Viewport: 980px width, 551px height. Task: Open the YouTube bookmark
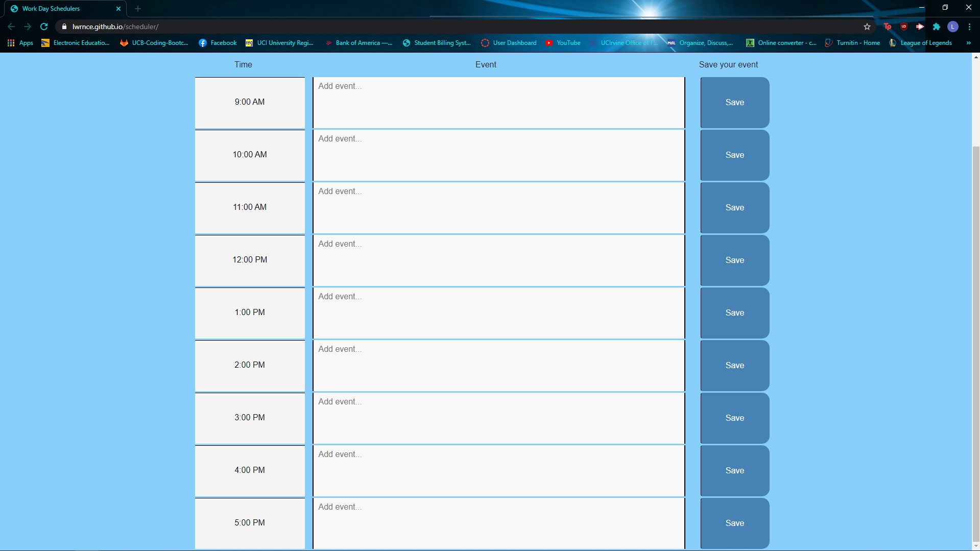[x=563, y=43]
